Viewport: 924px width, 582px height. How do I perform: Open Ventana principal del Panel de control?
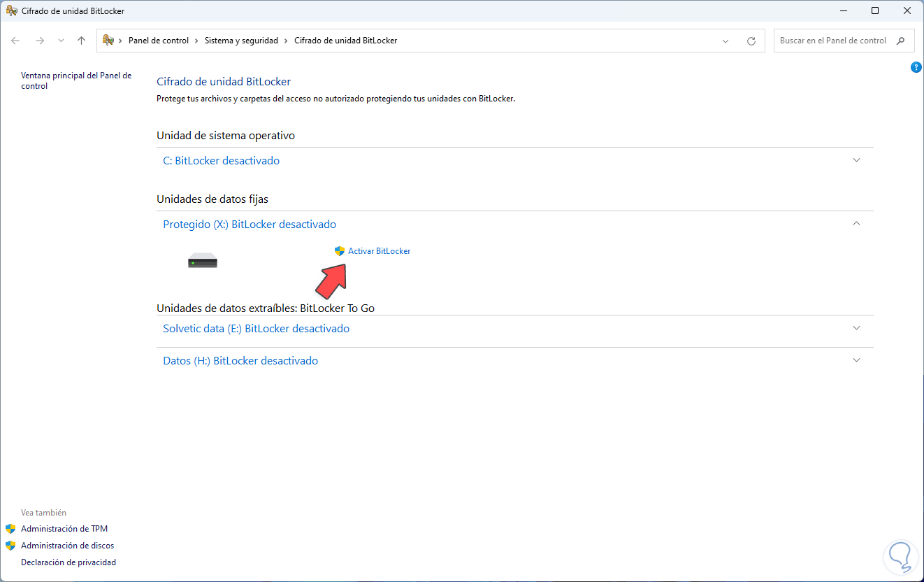[x=76, y=80]
